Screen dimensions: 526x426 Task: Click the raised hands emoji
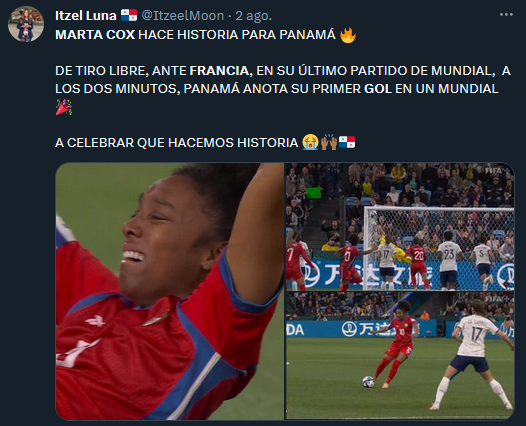(329, 142)
